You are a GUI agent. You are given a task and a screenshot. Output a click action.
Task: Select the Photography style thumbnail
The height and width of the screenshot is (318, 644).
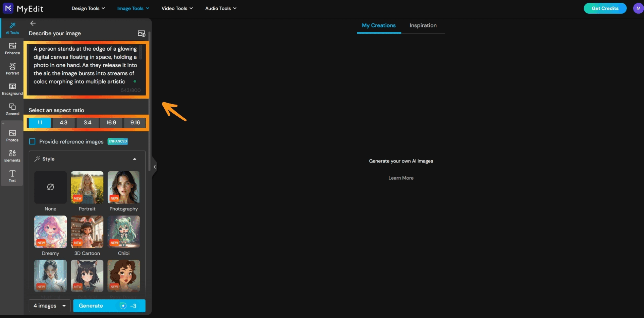click(x=124, y=187)
